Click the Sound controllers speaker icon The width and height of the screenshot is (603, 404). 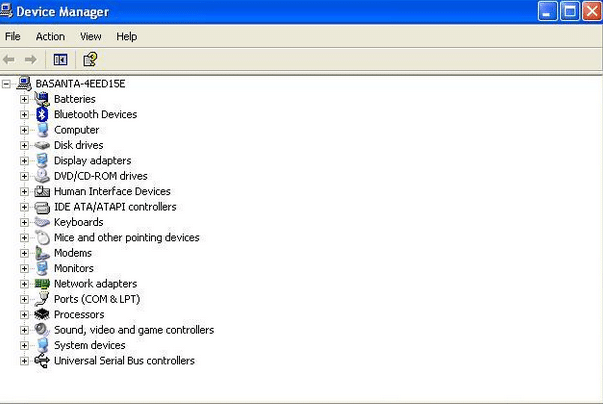pyautogui.click(x=42, y=330)
